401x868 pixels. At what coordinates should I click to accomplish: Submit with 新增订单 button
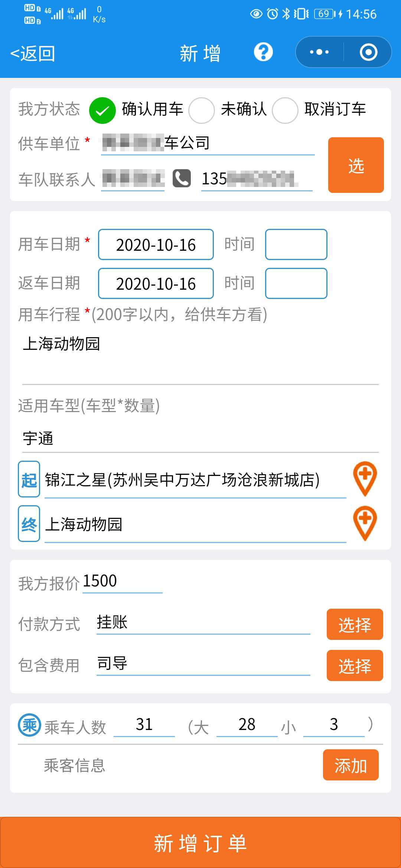[200, 842]
